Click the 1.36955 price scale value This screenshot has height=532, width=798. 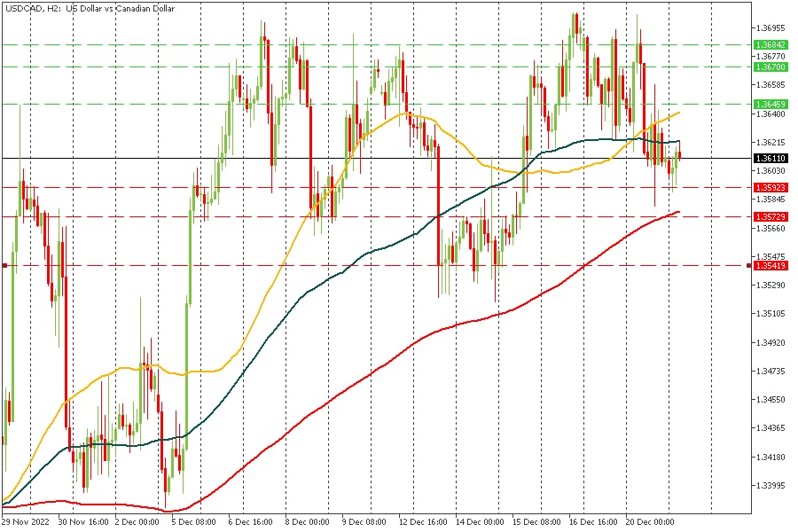tap(771, 27)
